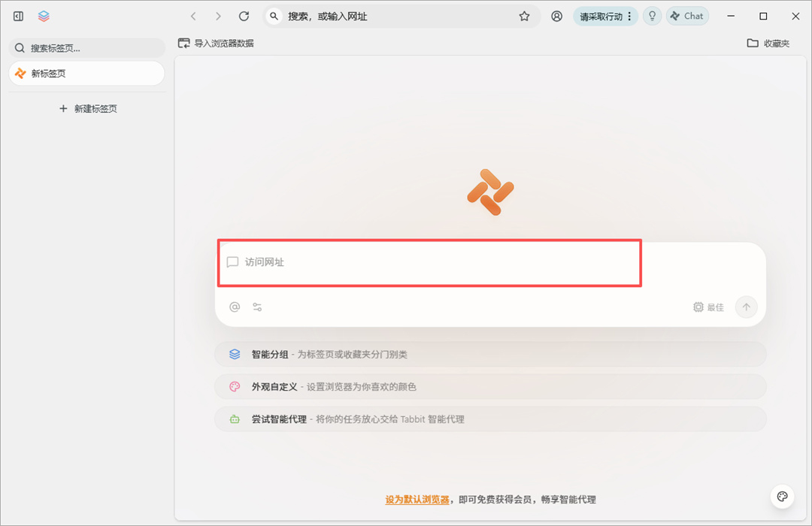Click the prompt options filter icon
This screenshot has width=812, height=526.
coord(256,307)
